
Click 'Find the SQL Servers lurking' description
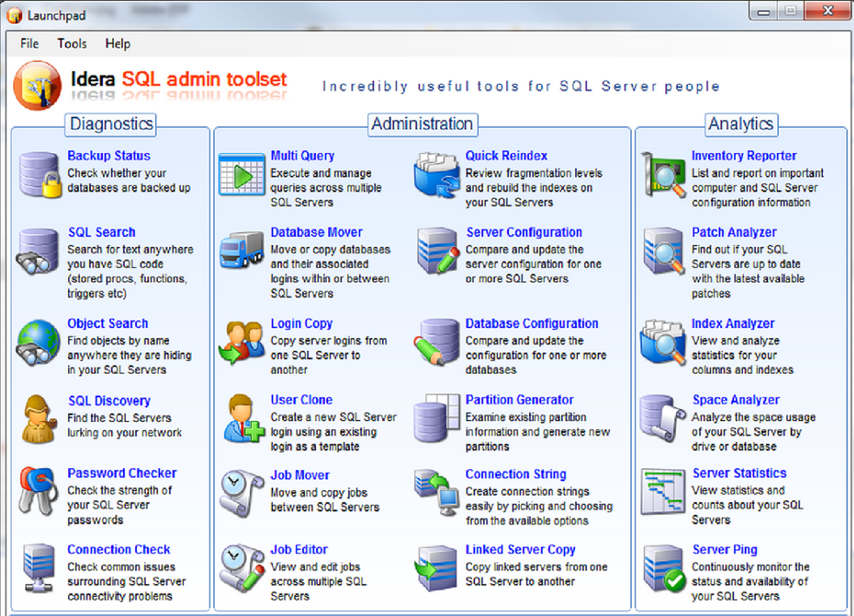tap(124, 425)
